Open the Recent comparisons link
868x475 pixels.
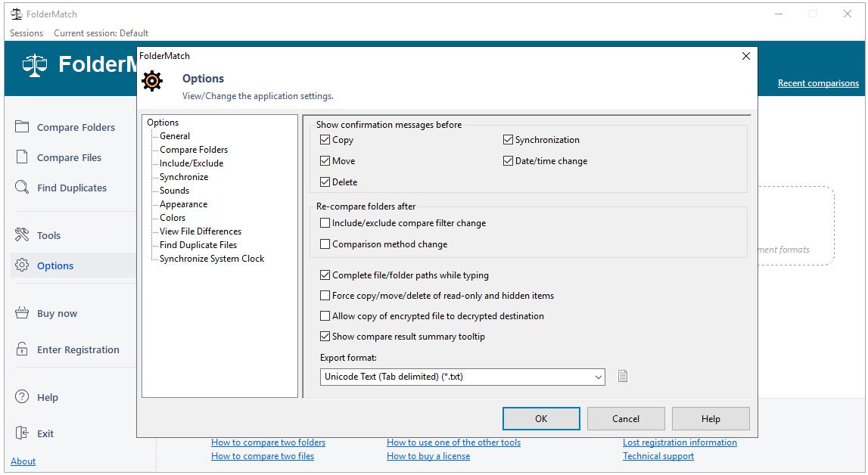(818, 83)
